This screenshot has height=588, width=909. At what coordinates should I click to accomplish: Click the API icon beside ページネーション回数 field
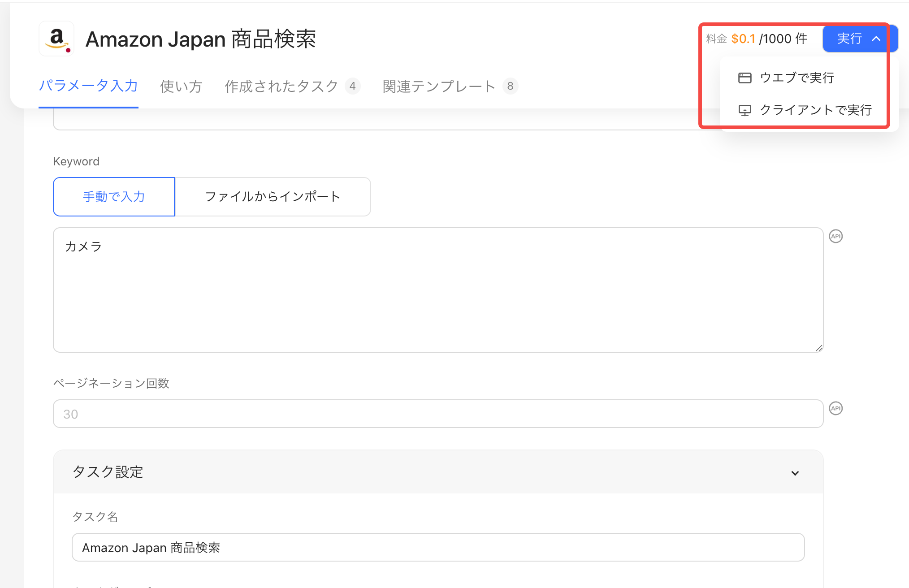(835, 408)
